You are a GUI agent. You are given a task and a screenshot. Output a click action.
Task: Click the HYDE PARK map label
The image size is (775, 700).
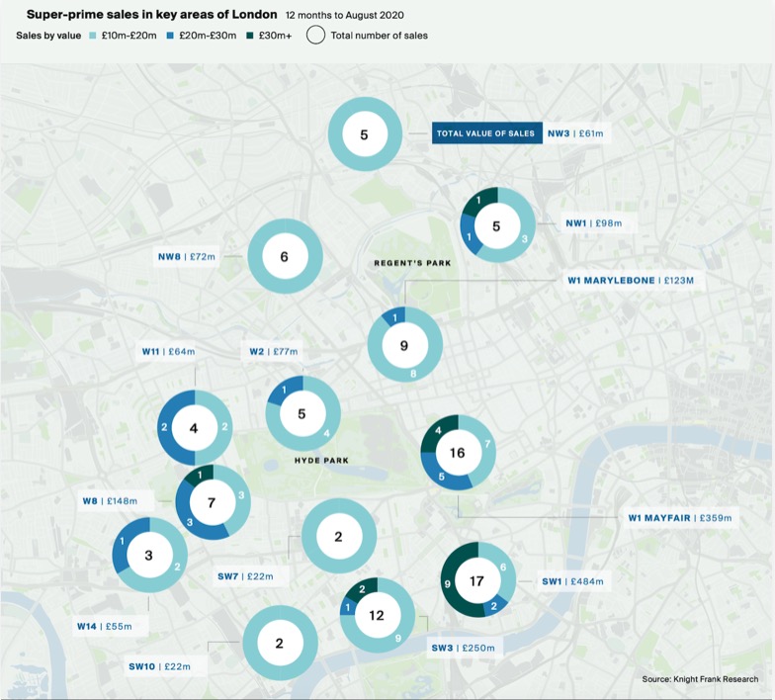(321, 461)
